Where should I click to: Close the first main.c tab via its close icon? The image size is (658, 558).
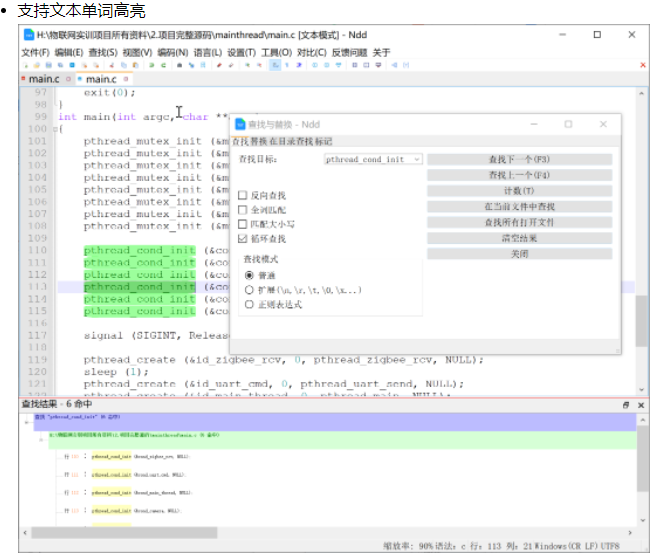(x=68, y=78)
